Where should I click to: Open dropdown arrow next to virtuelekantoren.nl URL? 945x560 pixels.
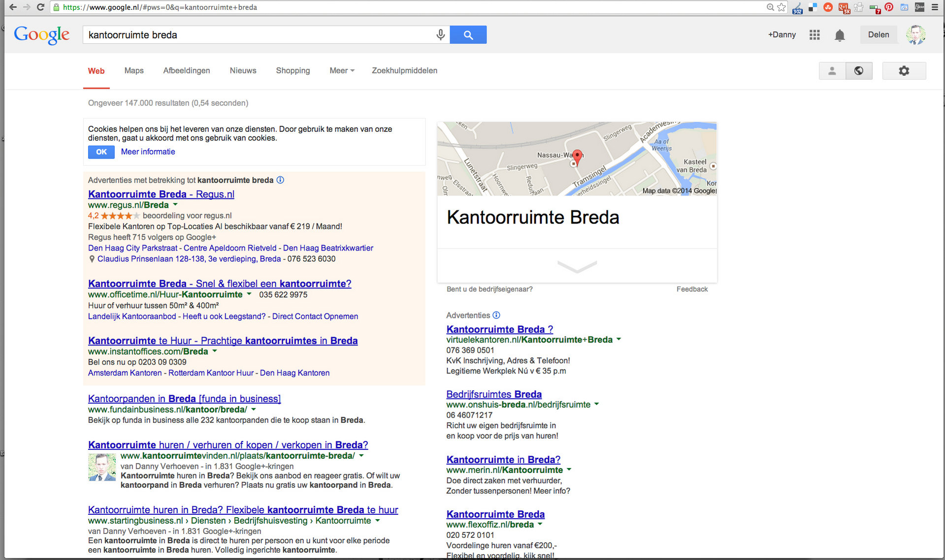point(619,339)
